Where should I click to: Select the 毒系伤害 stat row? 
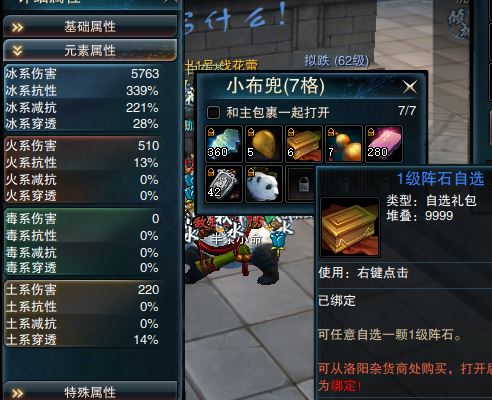point(82,219)
